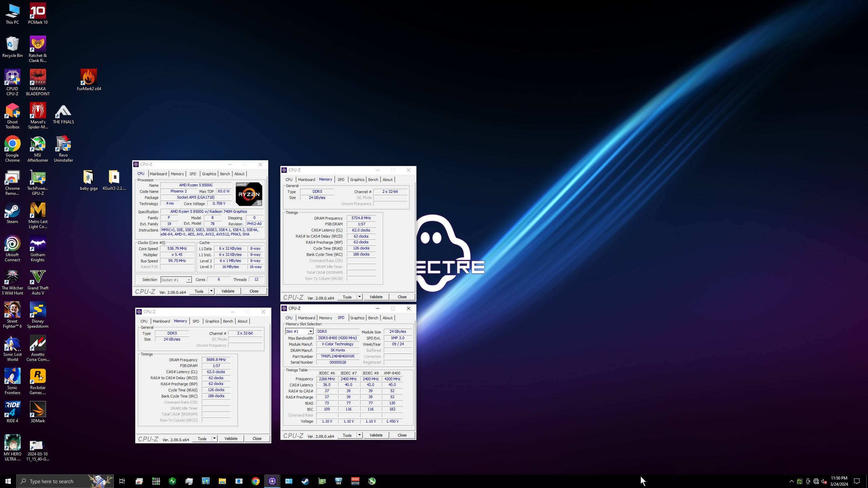Open MSI Afterburner desktop shortcut

point(38,149)
